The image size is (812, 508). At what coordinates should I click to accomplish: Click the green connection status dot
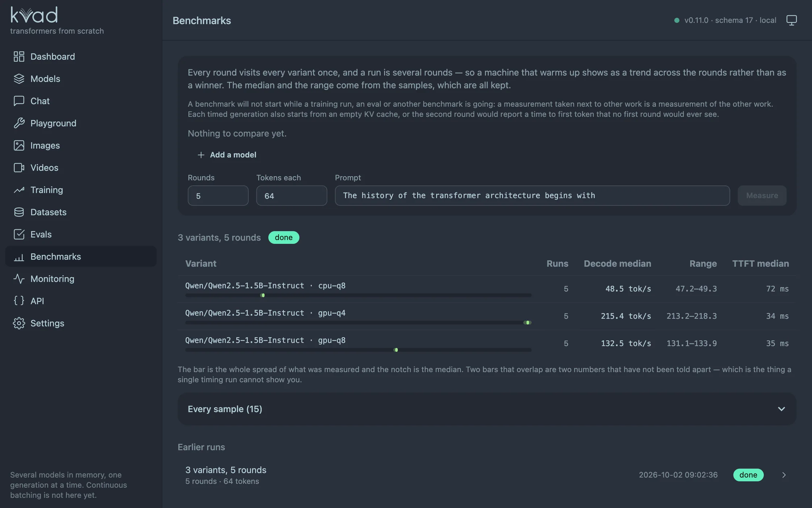coord(676,20)
